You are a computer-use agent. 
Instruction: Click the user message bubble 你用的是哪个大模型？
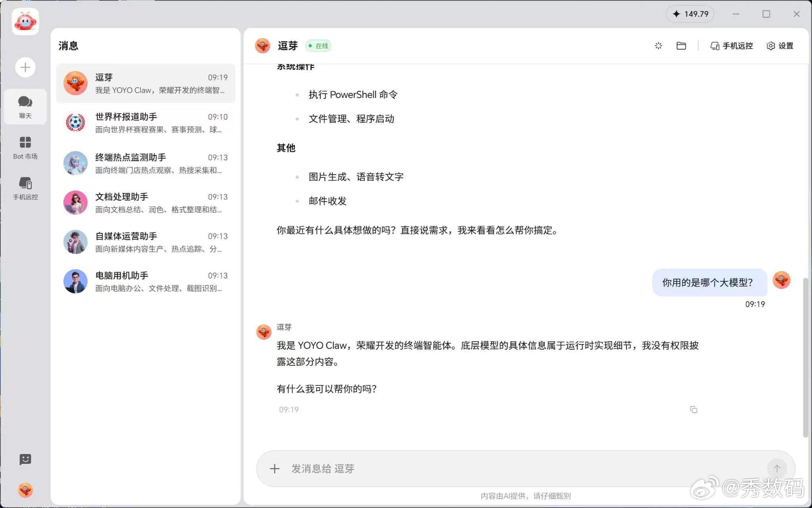(709, 283)
